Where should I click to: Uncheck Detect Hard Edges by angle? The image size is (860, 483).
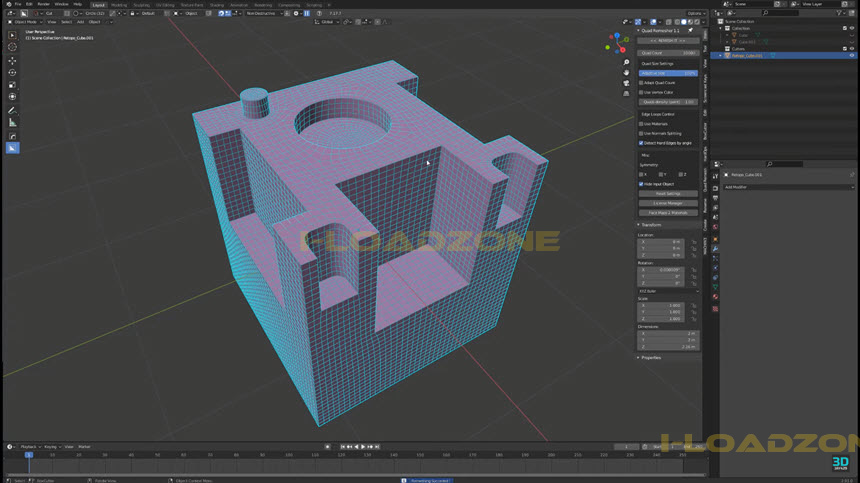[x=641, y=143]
